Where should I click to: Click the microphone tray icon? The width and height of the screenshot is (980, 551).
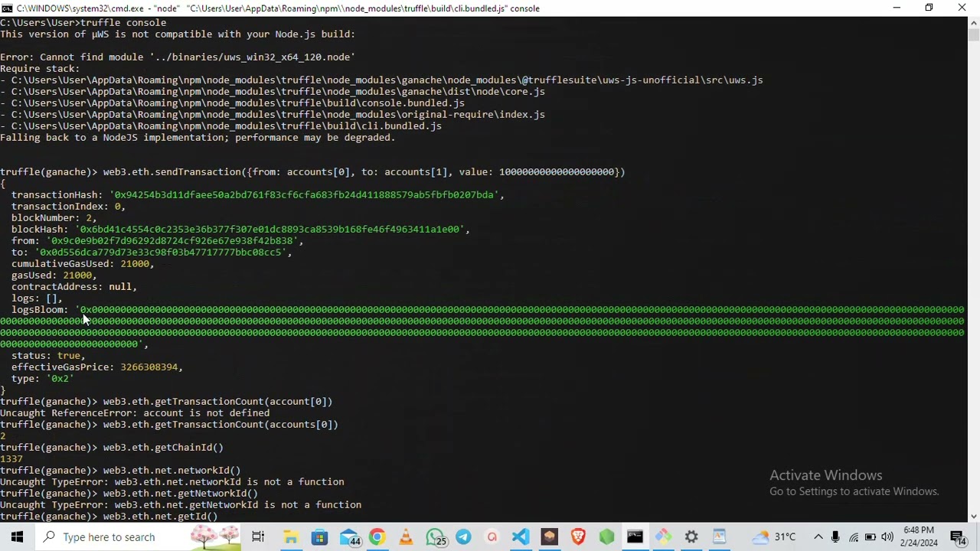coord(835,537)
